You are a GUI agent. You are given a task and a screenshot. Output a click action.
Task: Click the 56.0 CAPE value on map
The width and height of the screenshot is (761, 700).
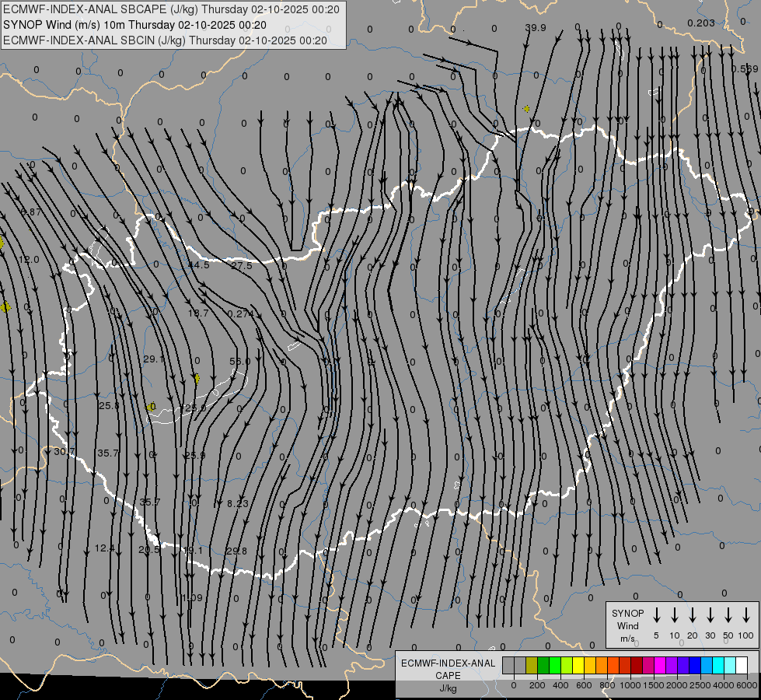tap(239, 362)
